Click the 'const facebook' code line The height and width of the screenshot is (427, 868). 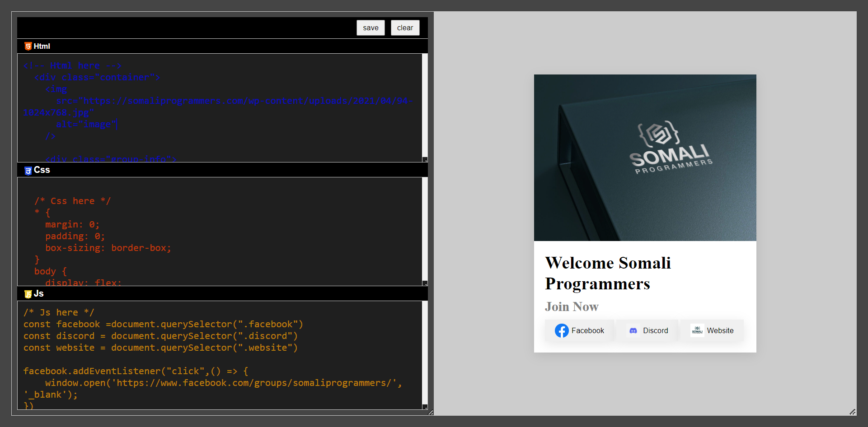(163, 324)
